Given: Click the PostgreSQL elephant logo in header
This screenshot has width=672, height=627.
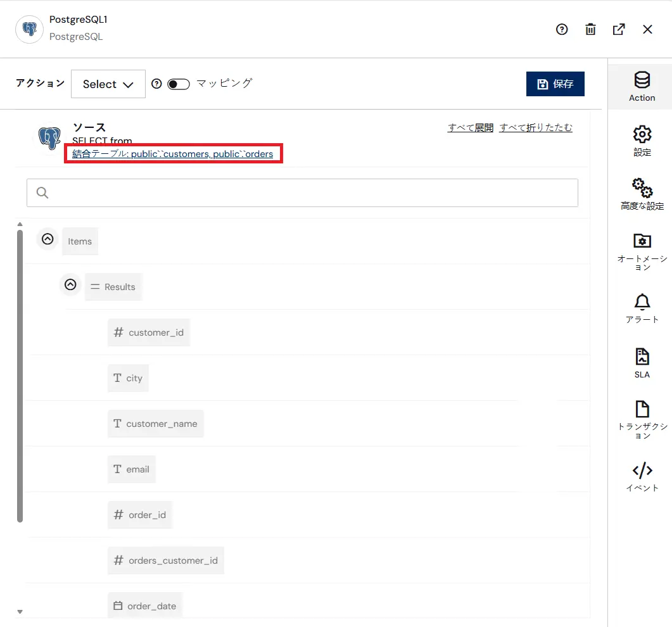Looking at the screenshot, I should (x=29, y=29).
